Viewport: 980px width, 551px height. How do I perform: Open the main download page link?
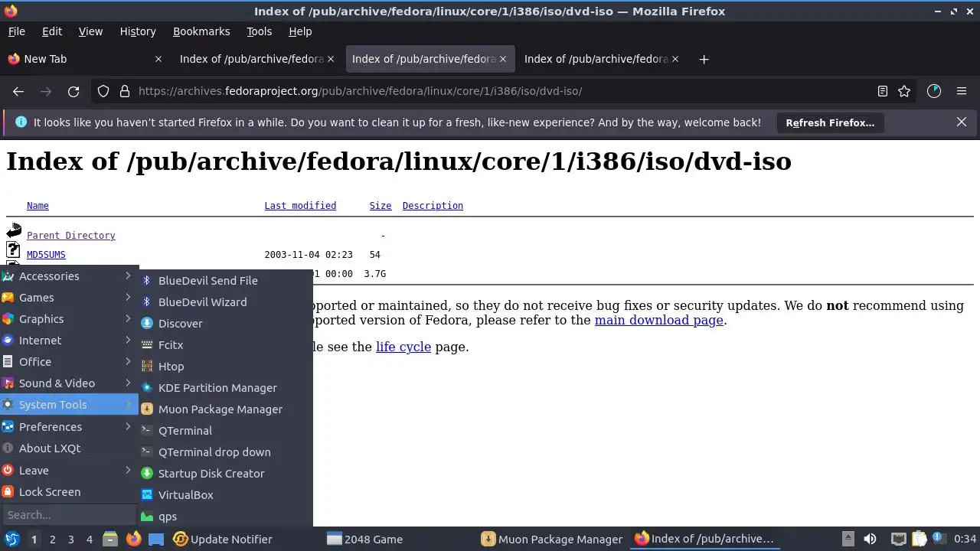[x=659, y=320]
